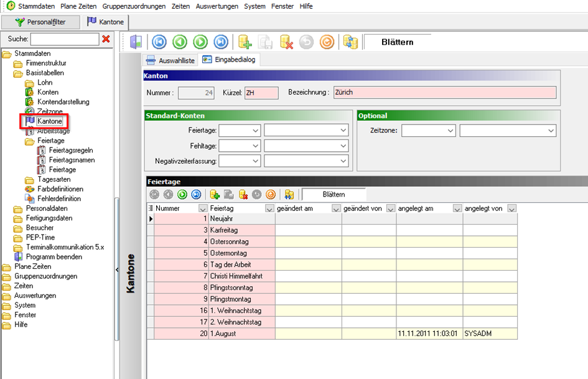Click grey undo icon in main toolbar
This screenshot has height=379, width=588.
pyautogui.click(x=306, y=42)
